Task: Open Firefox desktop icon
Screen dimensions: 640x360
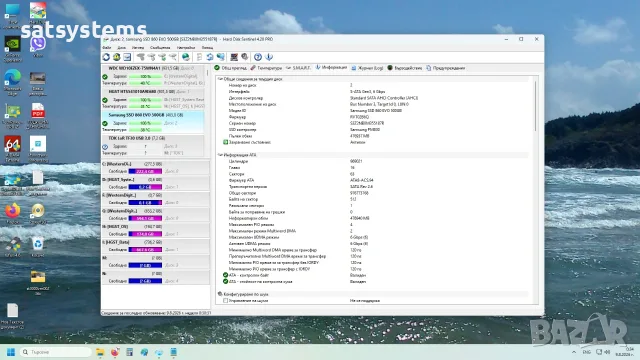Action: (x=13, y=211)
